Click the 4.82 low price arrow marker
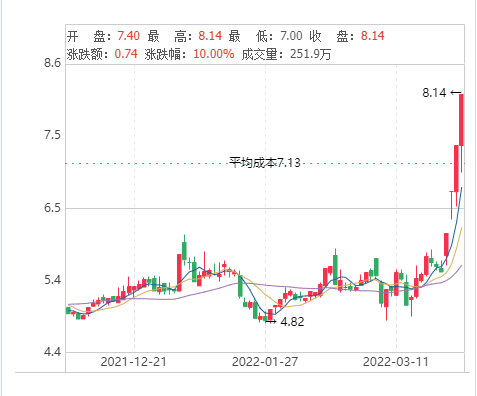This screenshot has height=396, width=477. coord(285,322)
